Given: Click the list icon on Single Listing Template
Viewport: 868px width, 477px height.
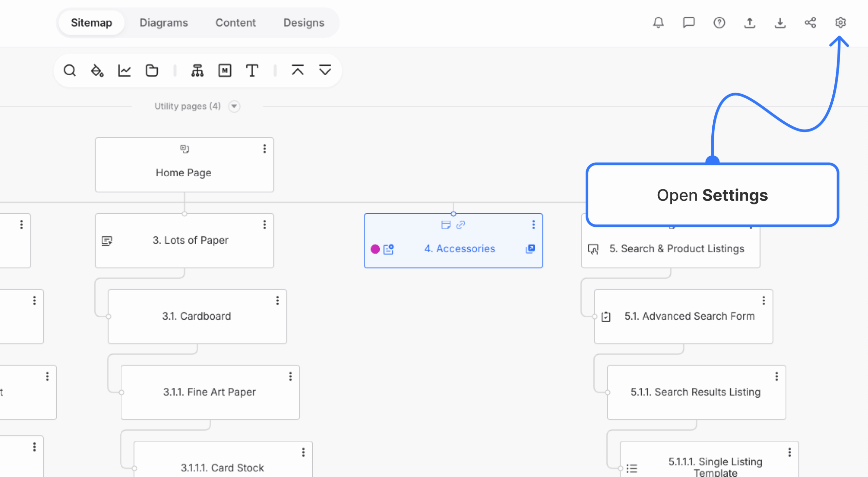Looking at the screenshot, I should click(x=632, y=468).
